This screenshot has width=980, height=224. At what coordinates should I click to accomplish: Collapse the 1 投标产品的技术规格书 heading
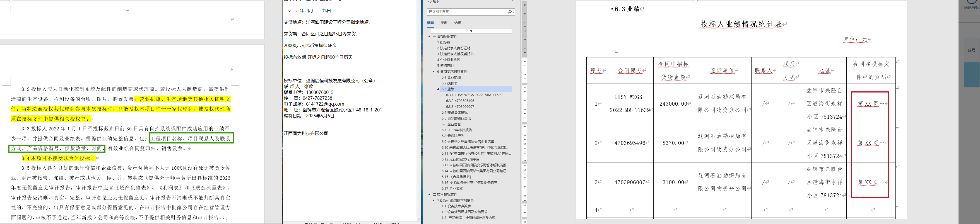pyautogui.click(x=434, y=200)
